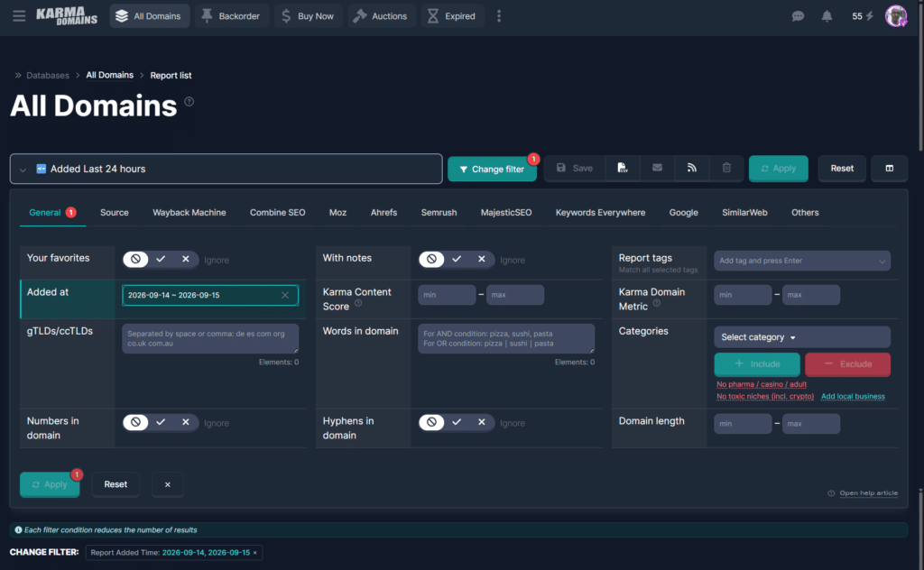Open the Expired nav item
The width and height of the screenshot is (924, 570).
click(452, 16)
